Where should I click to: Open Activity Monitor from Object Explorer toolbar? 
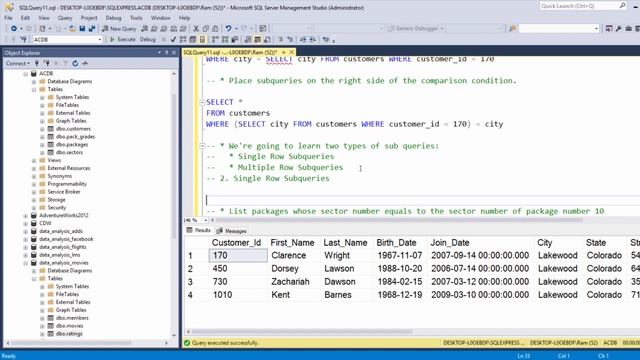click(x=85, y=63)
